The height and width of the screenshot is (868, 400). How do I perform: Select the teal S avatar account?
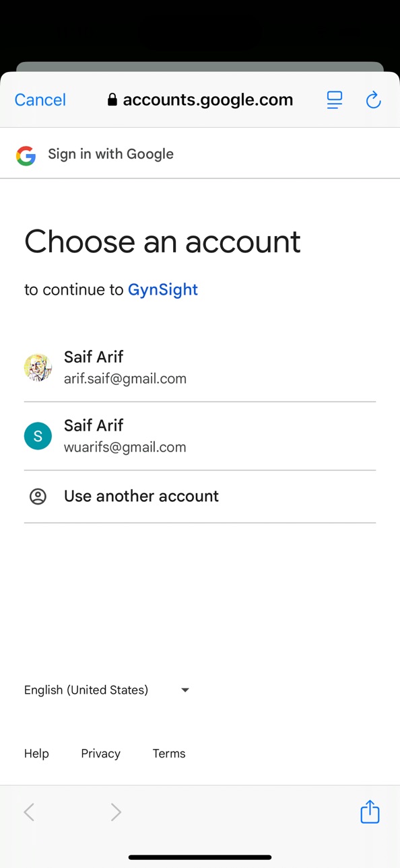pyautogui.click(x=38, y=436)
